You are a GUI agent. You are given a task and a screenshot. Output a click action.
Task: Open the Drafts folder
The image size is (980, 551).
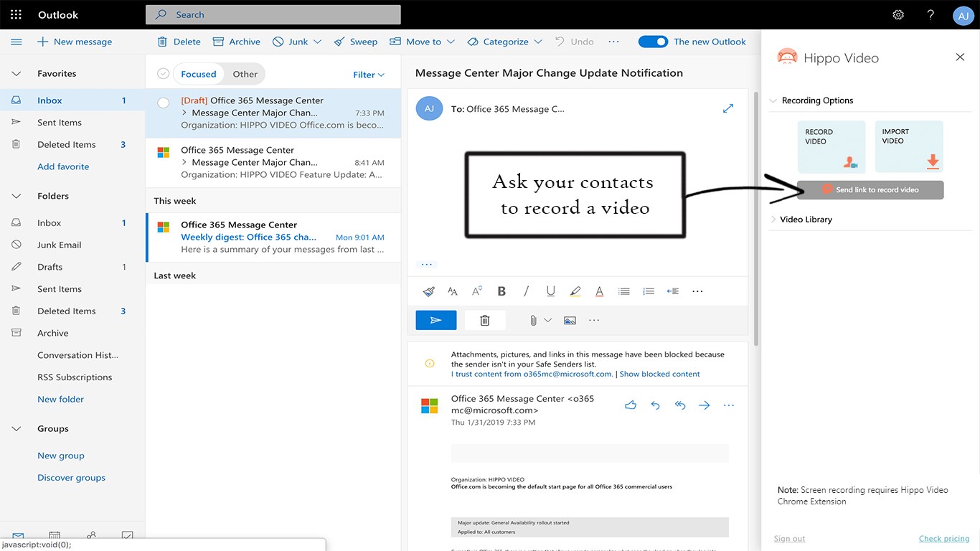coord(72,267)
